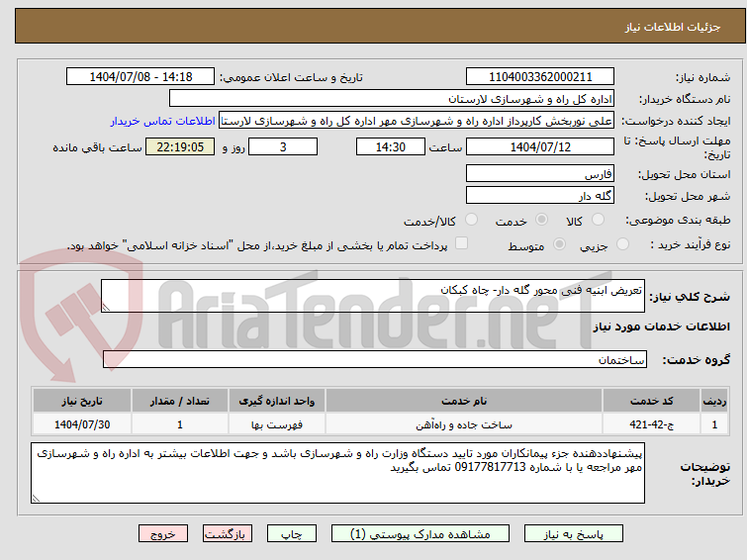Viewport: 747px width, 560px height.
Task: Click the page header جزئیات اطلاعات نیاز
Action: pos(673,27)
